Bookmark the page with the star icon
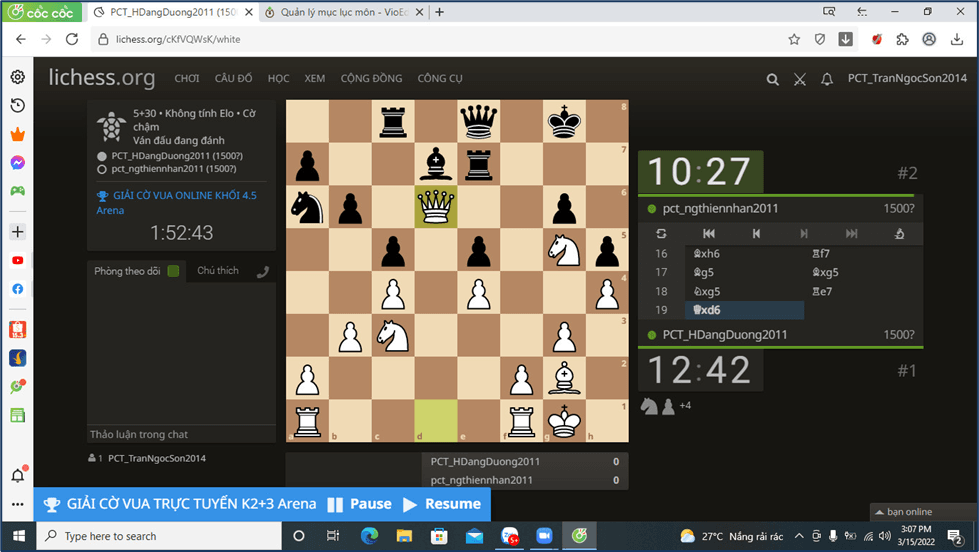This screenshot has width=979, height=552. pos(794,39)
